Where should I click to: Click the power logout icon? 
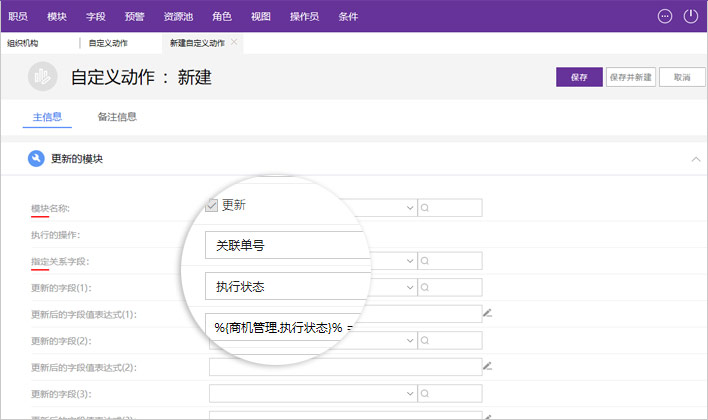tap(690, 16)
